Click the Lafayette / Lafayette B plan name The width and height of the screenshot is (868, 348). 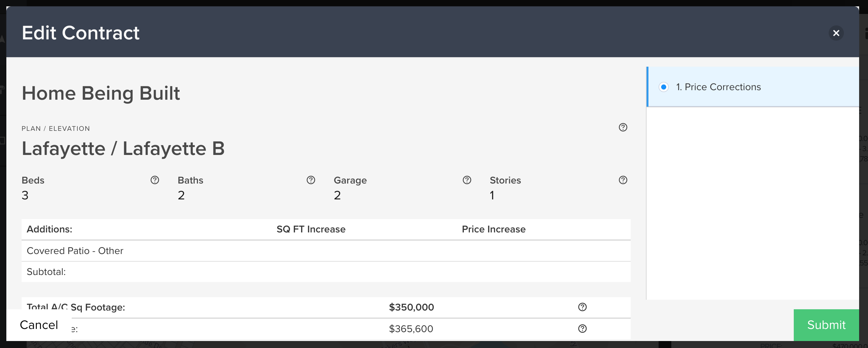123,149
